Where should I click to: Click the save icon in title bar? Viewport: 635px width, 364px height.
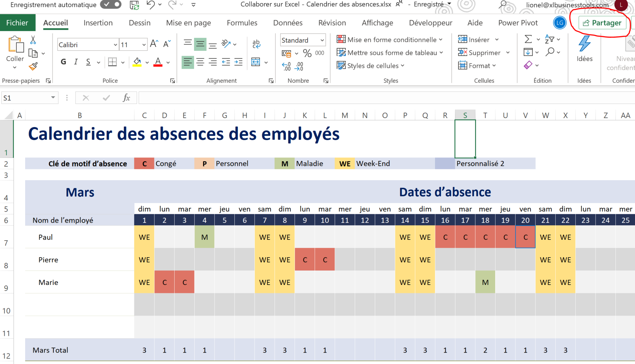pos(134,5)
